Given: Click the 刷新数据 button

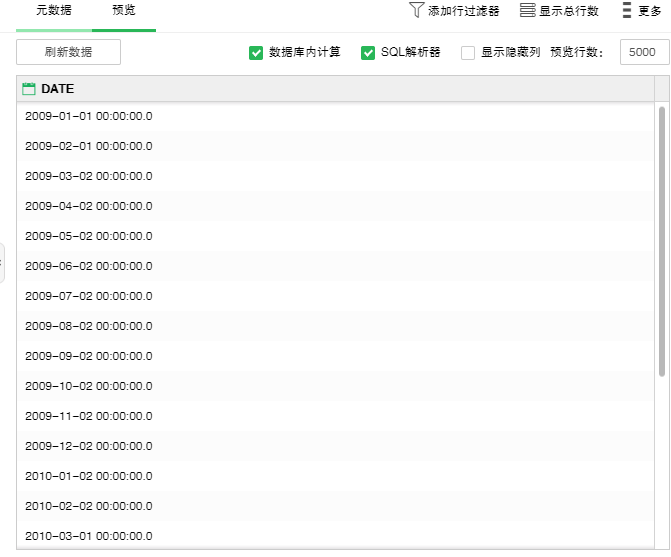Looking at the screenshot, I should point(68,52).
